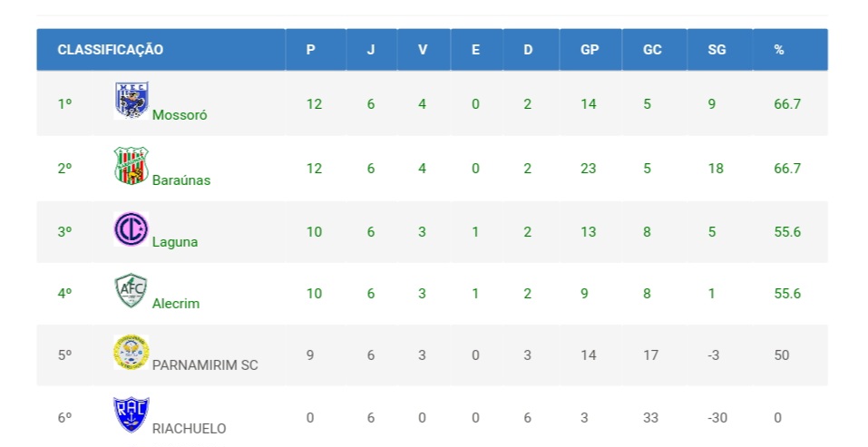Click the SG goal-difference column header
The width and height of the screenshot is (868, 447).
pyautogui.click(x=717, y=50)
